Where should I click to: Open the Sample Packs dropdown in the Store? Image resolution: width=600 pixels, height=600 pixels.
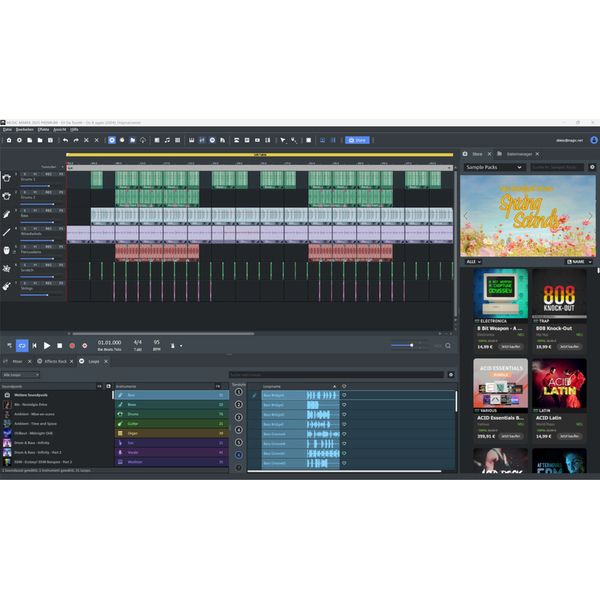point(494,167)
